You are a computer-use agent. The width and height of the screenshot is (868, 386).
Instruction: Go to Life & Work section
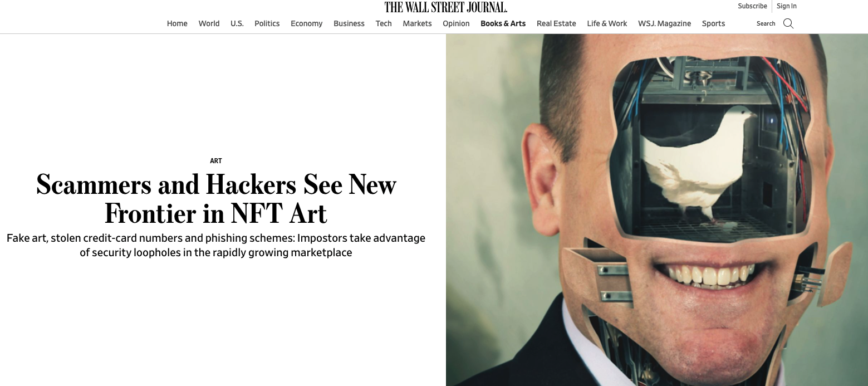coord(607,23)
